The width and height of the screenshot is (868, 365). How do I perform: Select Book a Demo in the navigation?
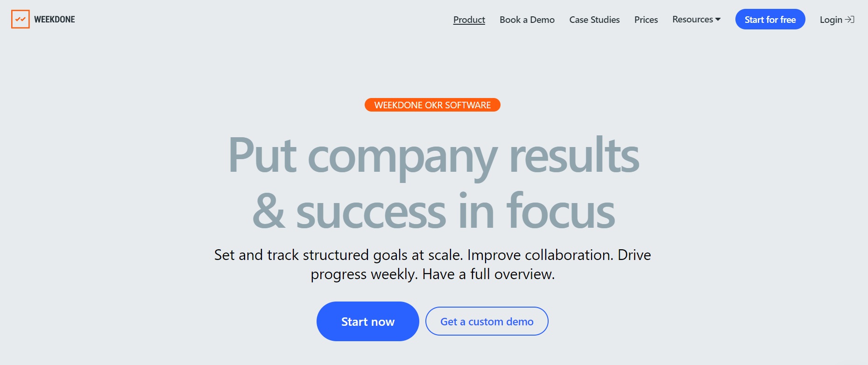527,20
